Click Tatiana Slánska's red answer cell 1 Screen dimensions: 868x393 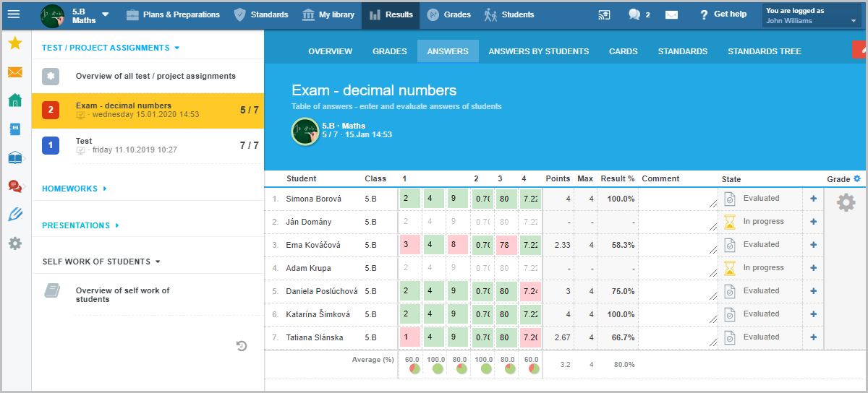409,337
